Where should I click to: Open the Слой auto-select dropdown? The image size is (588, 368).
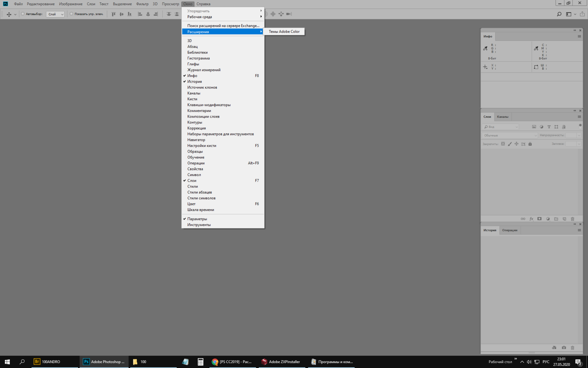pos(55,14)
